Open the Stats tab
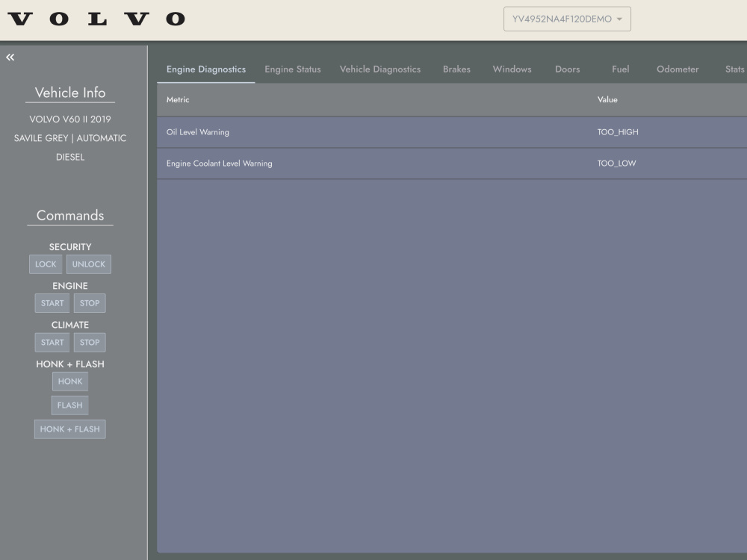 coord(734,69)
